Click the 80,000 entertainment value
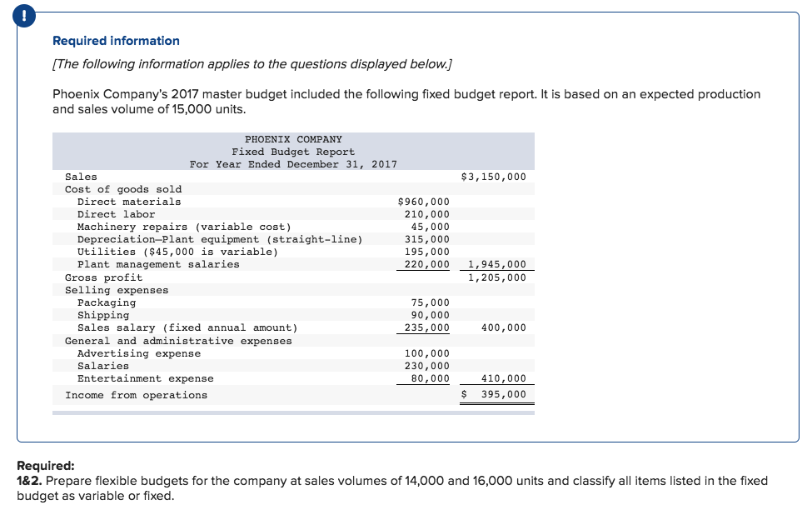The height and width of the screenshot is (505, 812). [x=431, y=378]
